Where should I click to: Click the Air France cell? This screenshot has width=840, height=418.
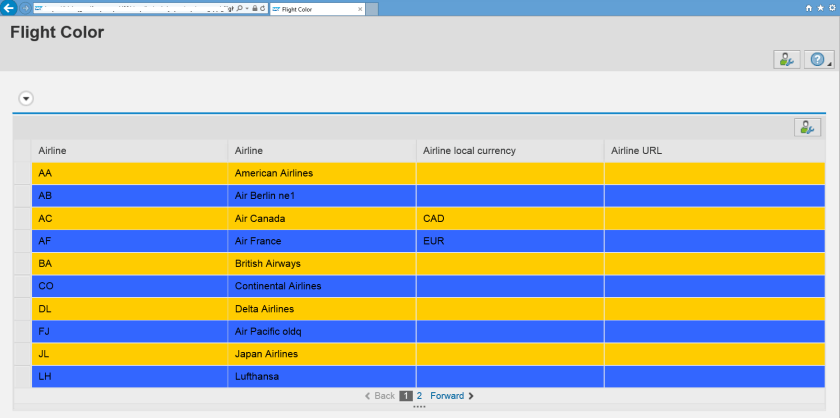pyautogui.click(x=322, y=241)
